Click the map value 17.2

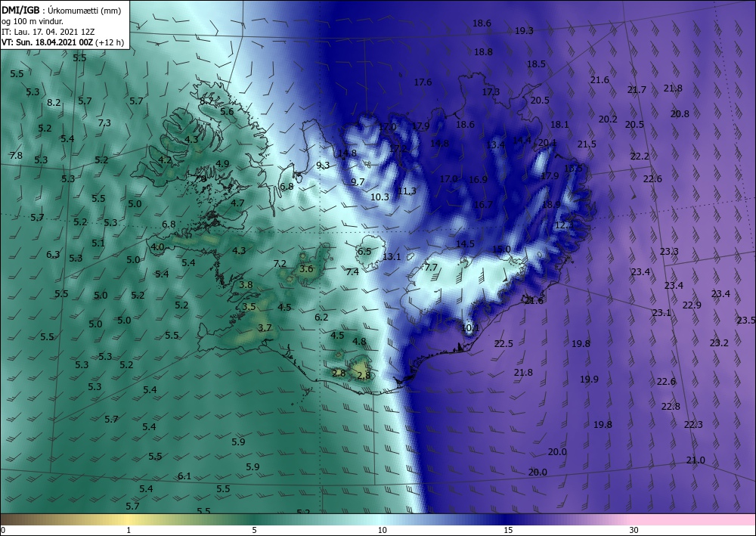pos(398,148)
